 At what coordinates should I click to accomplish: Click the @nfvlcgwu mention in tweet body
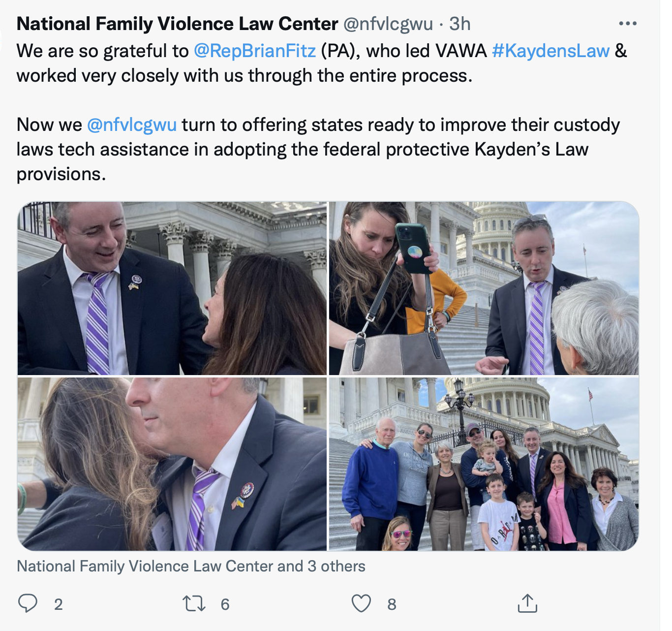coord(132,125)
